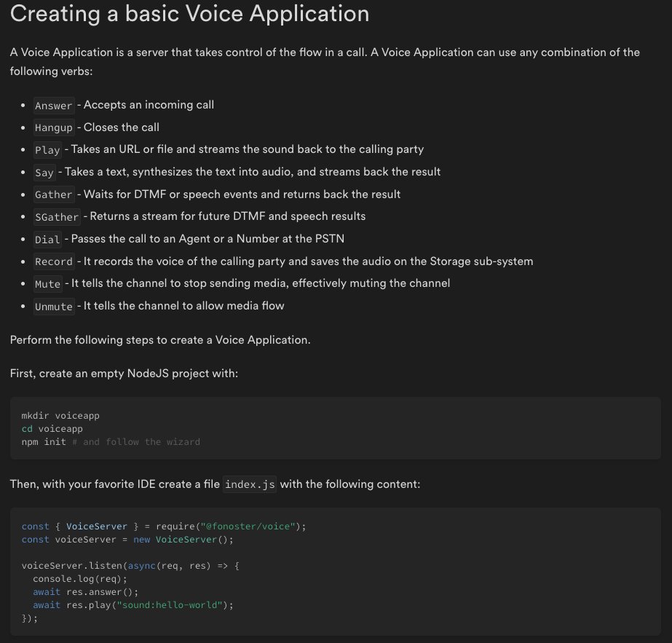This screenshot has width=672, height=643.
Task: Select the "Dial" verb code label
Action: click(47, 239)
